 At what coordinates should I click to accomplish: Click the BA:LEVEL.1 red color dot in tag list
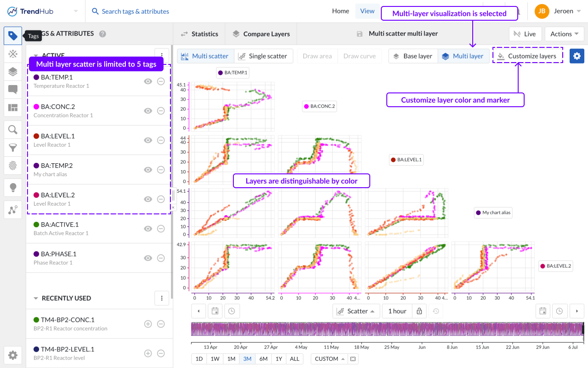pos(36,136)
